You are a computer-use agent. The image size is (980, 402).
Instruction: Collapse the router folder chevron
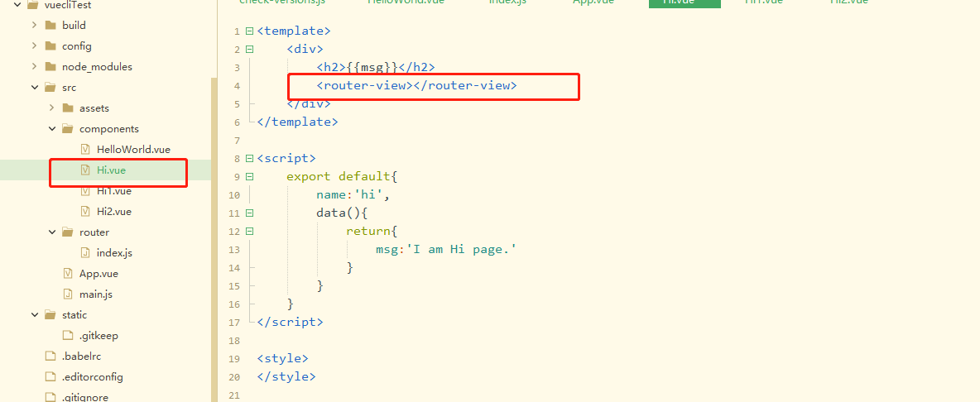coord(52,232)
